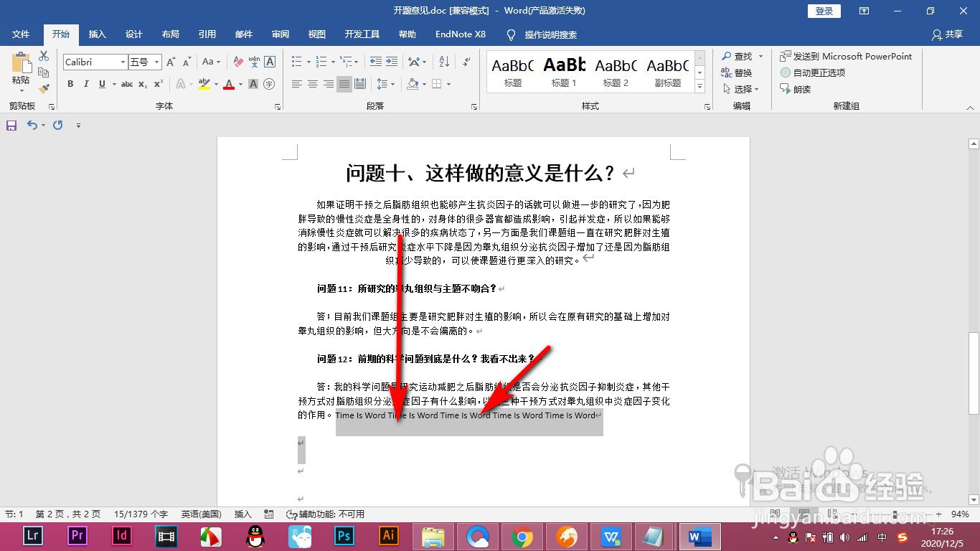Click 自动更正选项 AutoCorrect options
The height and width of the screenshot is (551, 980).
tap(813, 72)
